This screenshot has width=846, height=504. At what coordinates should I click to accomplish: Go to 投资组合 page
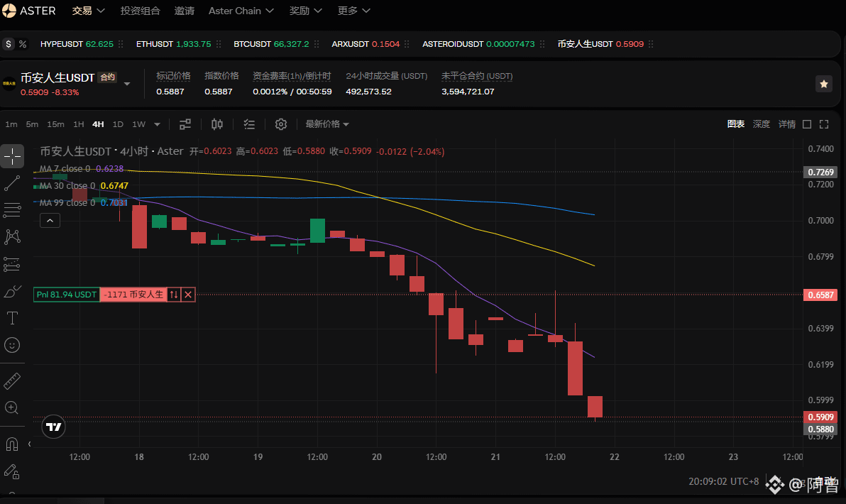pyautogui.click(x=141, y=11)
